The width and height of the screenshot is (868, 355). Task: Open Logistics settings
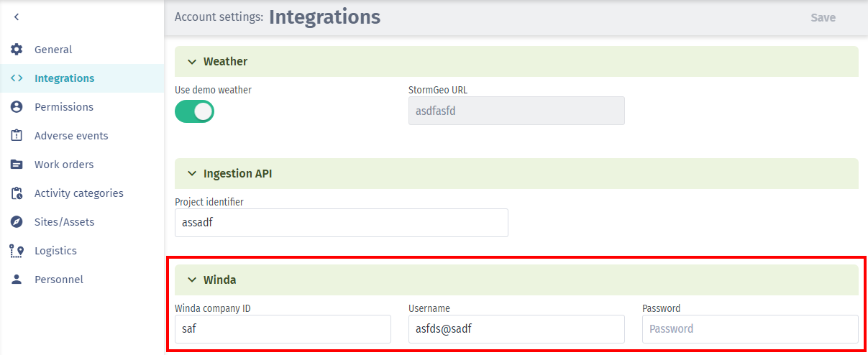click(82, 251)
